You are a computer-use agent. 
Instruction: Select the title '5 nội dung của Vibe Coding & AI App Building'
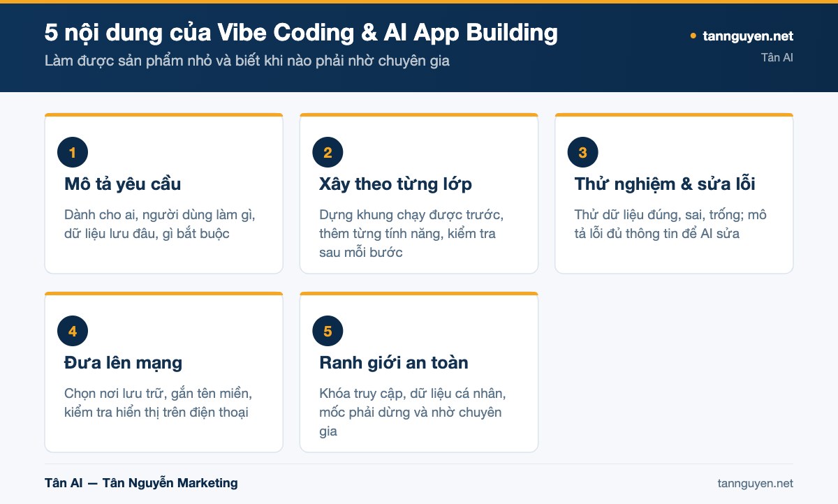coord(301,33)
